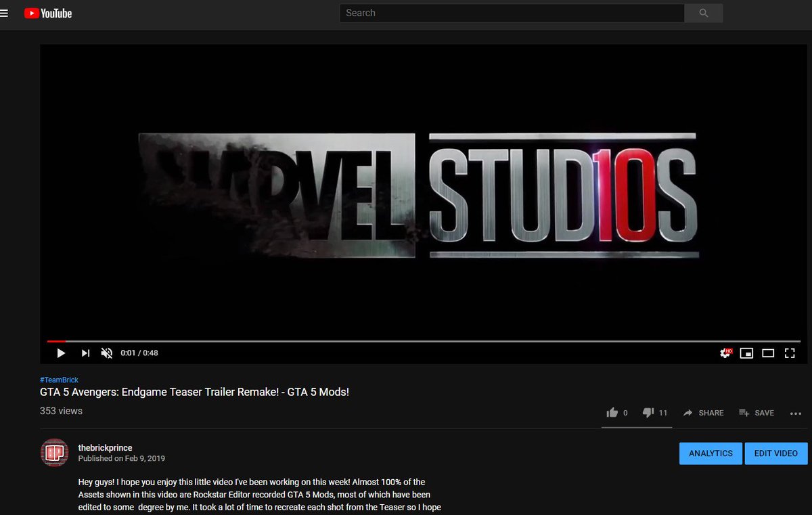The height and width of the screenshot is (515, 812).
Task: Enable miniplayer mode
Action: click(x=746, y=353)
